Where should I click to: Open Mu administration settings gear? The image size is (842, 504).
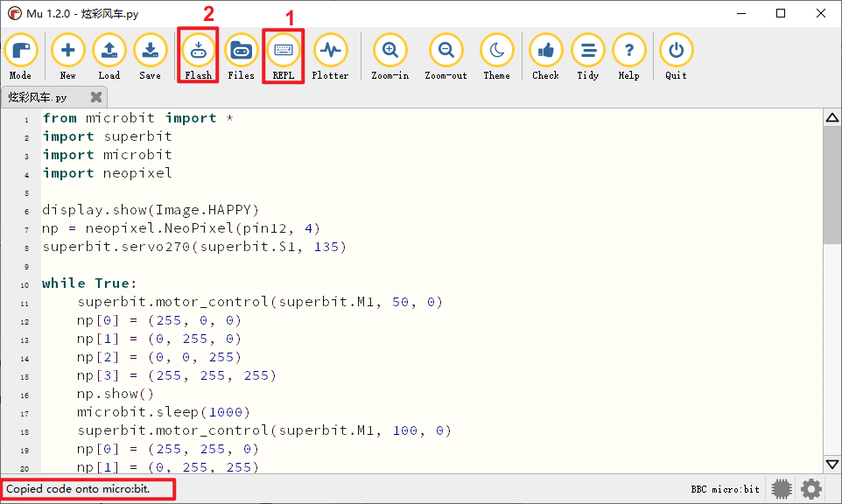(x=811, y=489)
